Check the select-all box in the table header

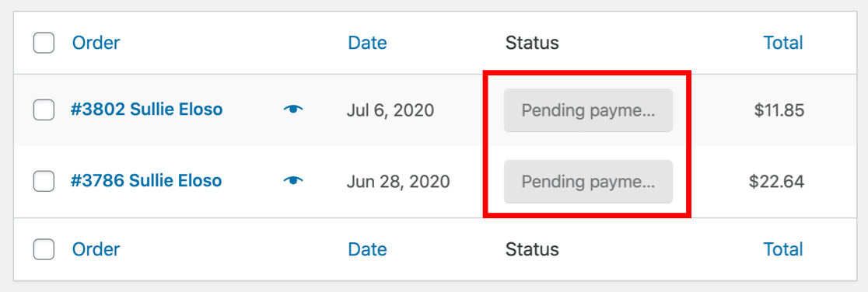point(44,43)
